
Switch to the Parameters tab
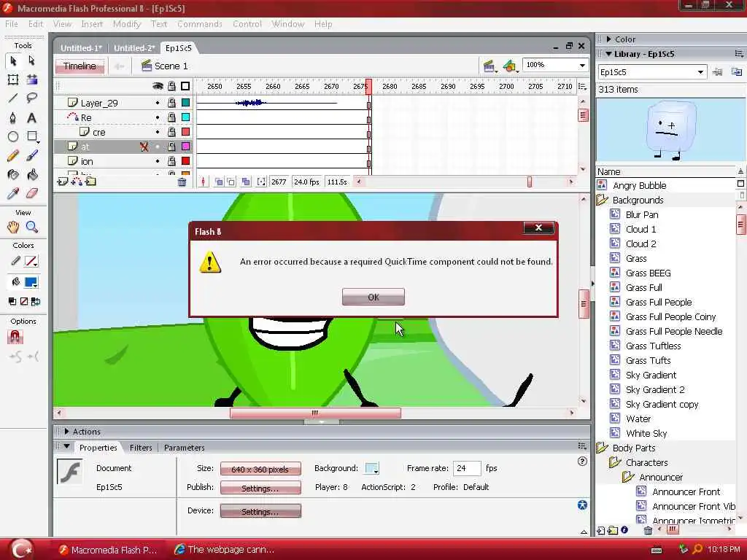point(184,448)
